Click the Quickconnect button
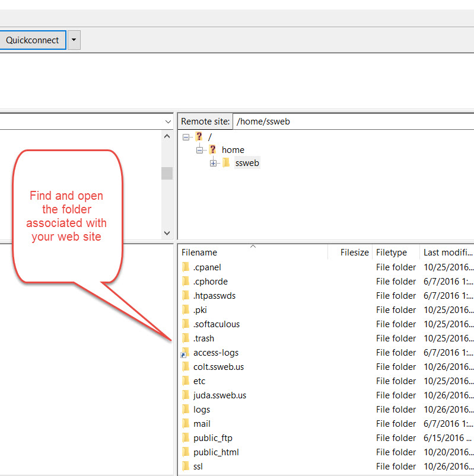 pos(32,40)
